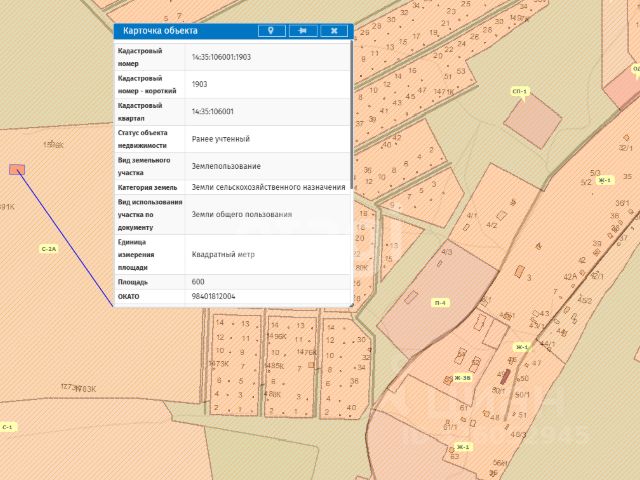Click parcel label 32/1 on map
Image resolution: width=640 pixels, height=480 pixels.
pyautogui.click(x=626, y=148)
